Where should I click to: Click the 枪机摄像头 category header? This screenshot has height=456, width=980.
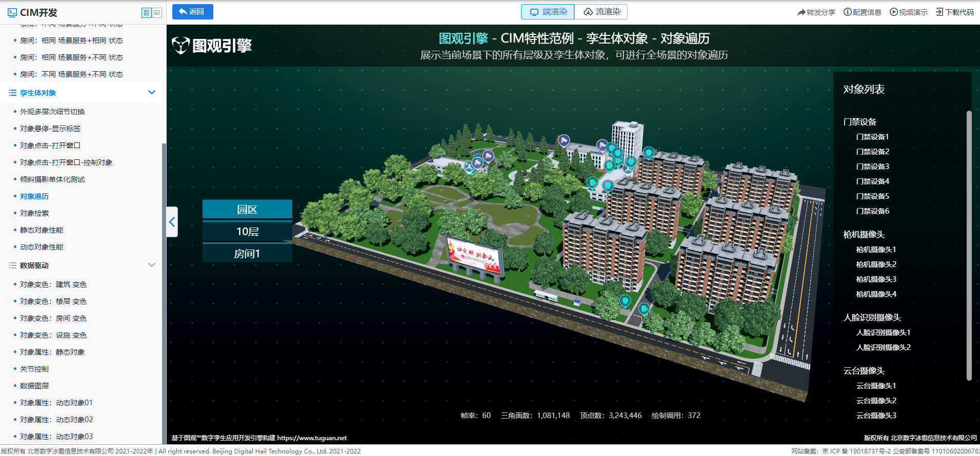(x=864, y=235)
